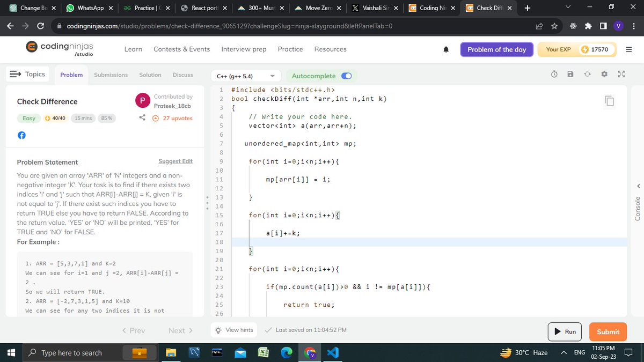Screen dimensions: 644x362
Task: Open VS Code from the taskbar
Action: 333,352
